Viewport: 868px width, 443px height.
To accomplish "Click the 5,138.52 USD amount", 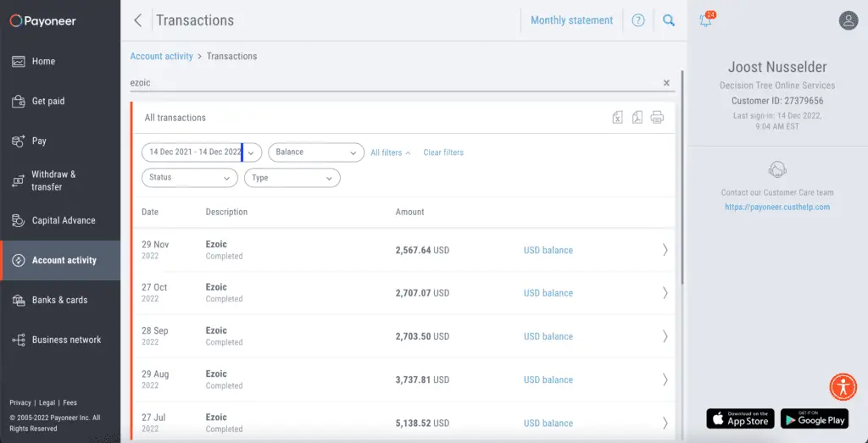I will pyautogui.click(x=422, y=423).
